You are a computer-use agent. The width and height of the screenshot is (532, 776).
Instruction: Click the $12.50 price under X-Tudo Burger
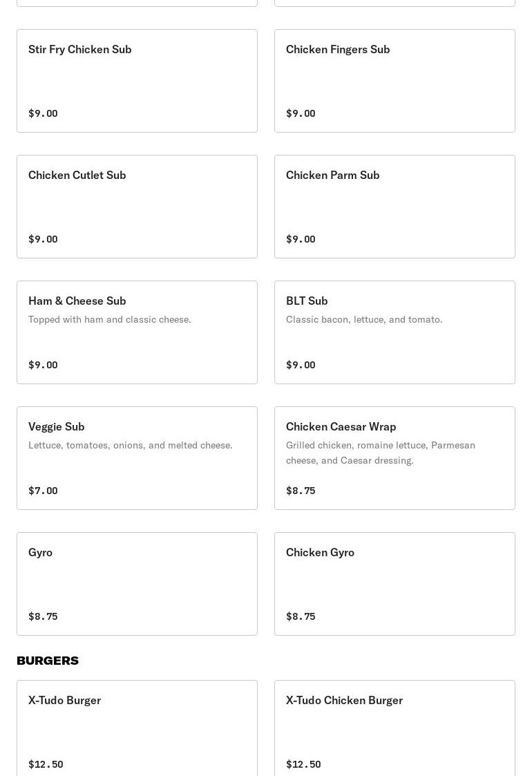click(x=46, y=764)
